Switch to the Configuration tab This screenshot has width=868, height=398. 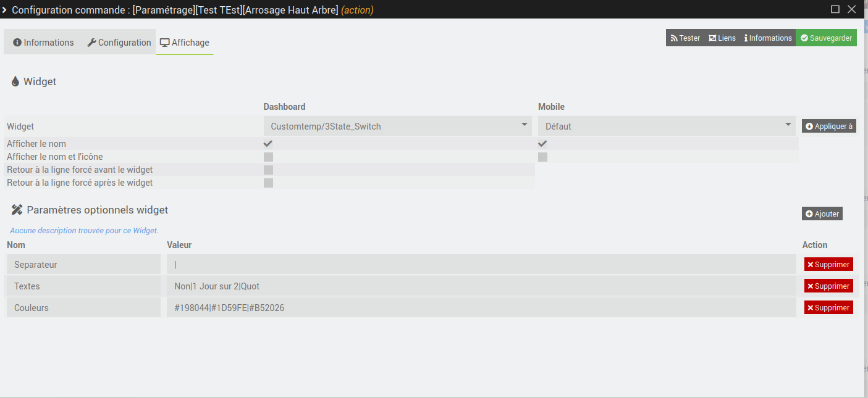[119, 43]
